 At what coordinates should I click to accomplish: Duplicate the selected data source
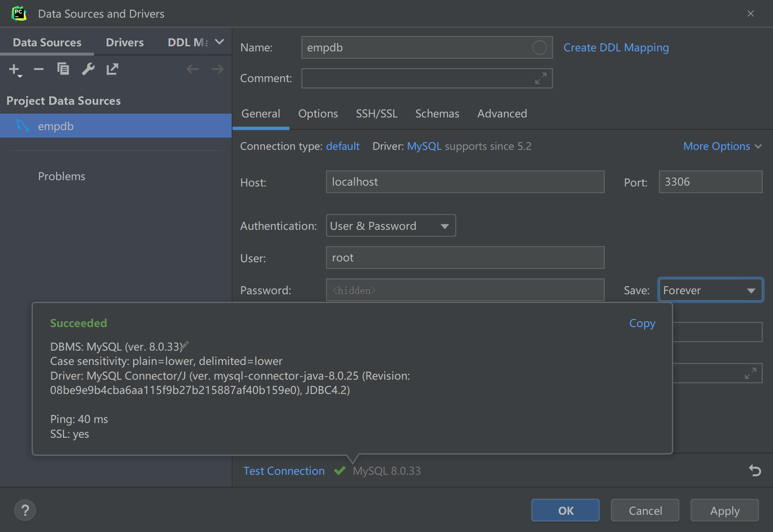(63, 69)
